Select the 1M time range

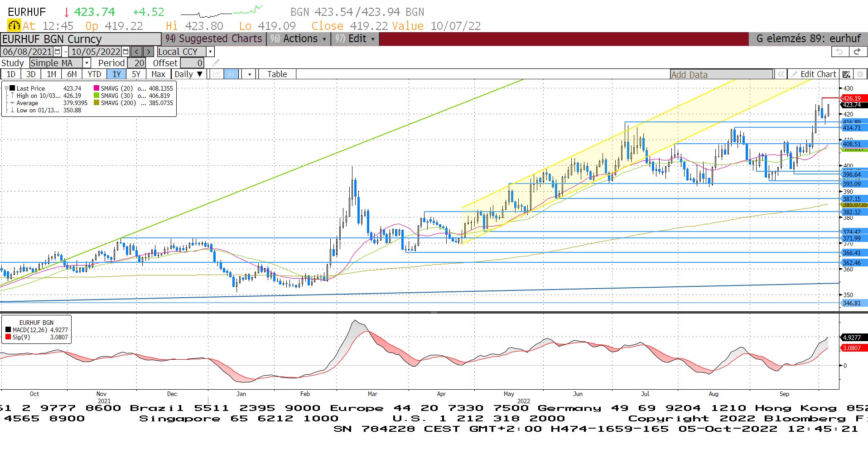point(52,74)
